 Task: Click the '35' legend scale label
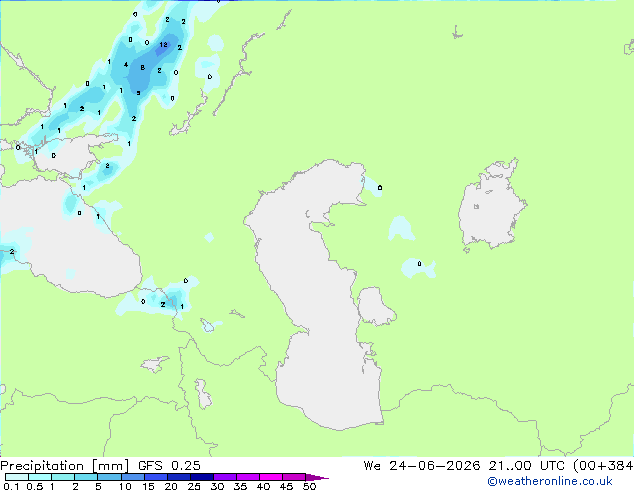240,486
